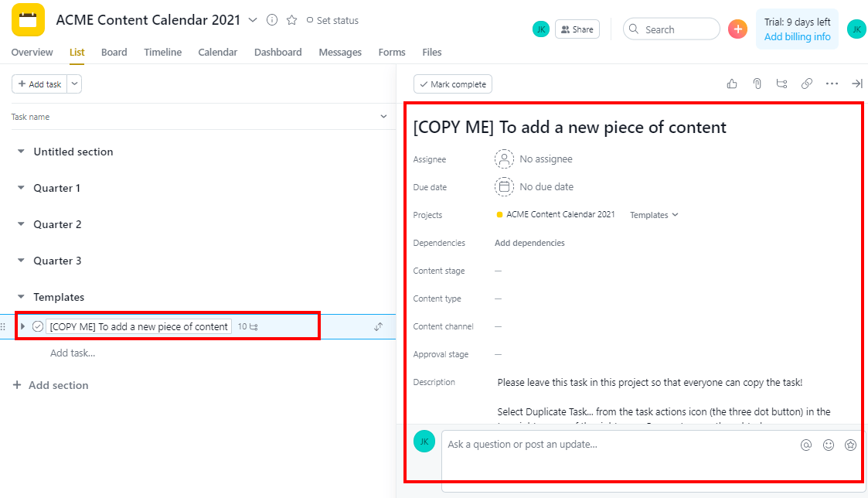Screen dimensions: 868x498
Task: Click the Share button
Action: 577,29
